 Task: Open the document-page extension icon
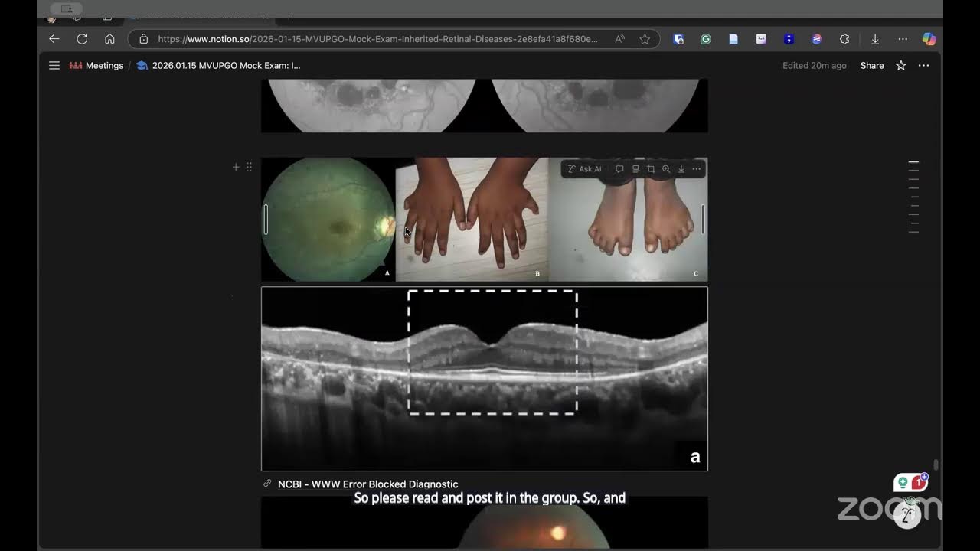tap(733, 39)
